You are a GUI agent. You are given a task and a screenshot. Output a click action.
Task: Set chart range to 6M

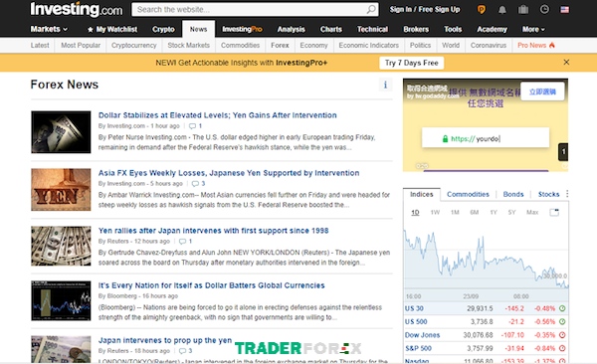coord(474,212)
